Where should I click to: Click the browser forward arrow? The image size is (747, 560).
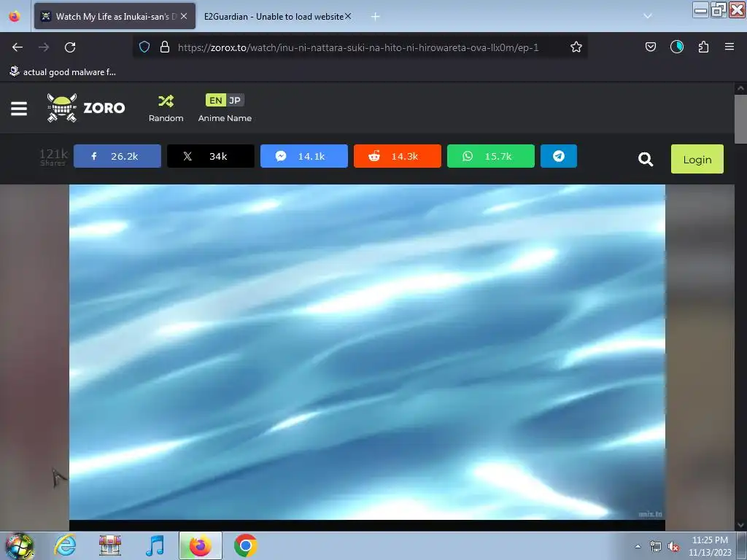point(44,47)
